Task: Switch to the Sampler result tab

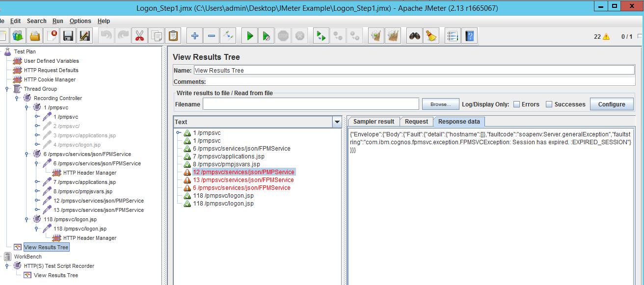Action: coord(374,122)
